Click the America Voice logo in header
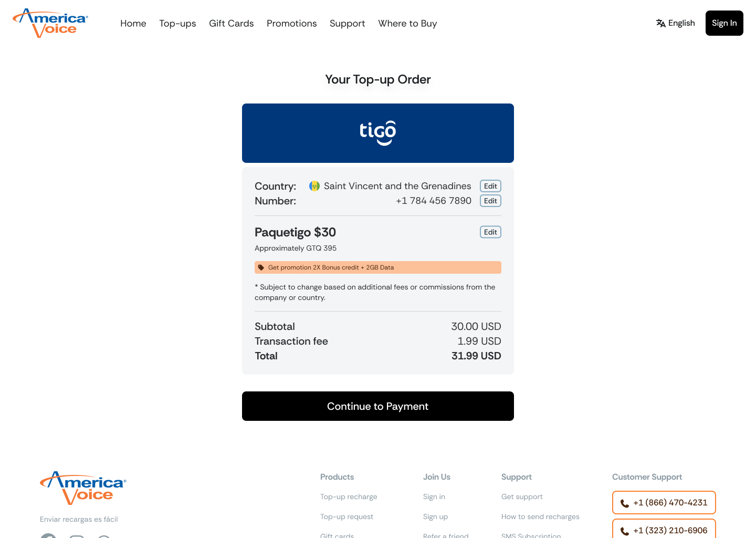 [x=50, y=23]
